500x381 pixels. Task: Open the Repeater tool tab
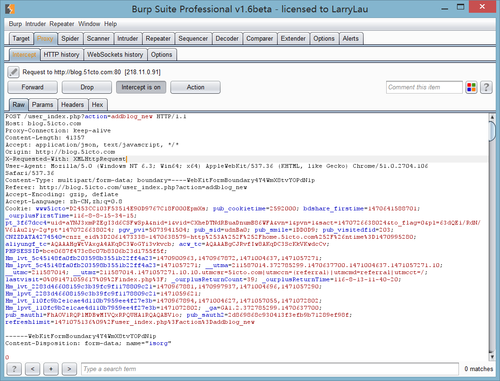(x=158, y=39)
